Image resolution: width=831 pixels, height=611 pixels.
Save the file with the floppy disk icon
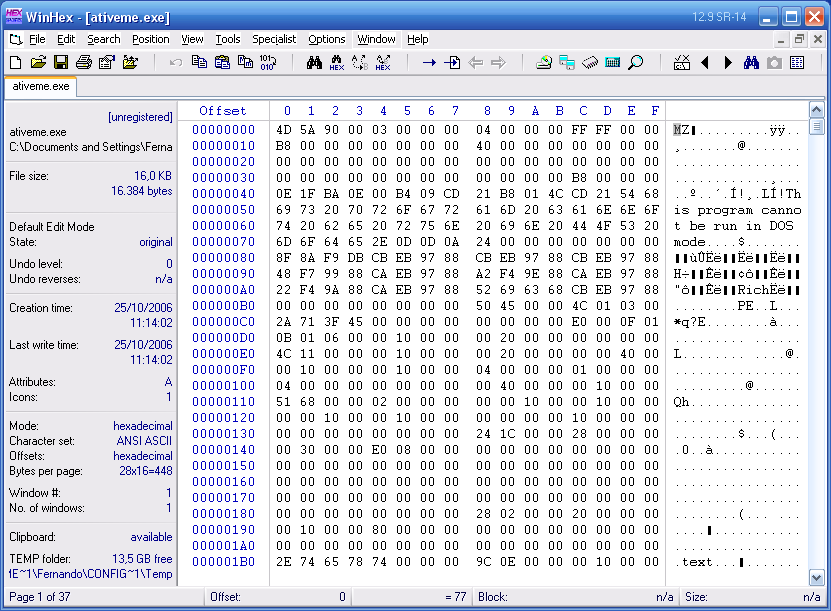point(61,63)
